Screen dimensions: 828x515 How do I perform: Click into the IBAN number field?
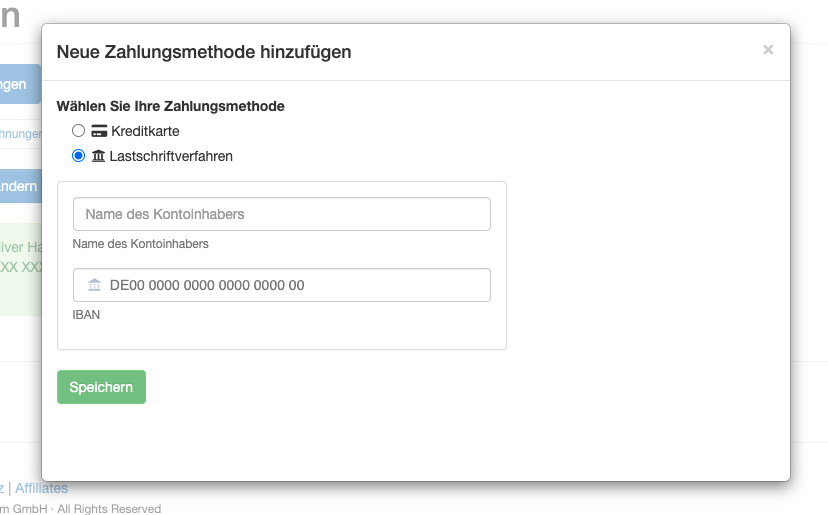pyautogui.click(x=295, y=285)
